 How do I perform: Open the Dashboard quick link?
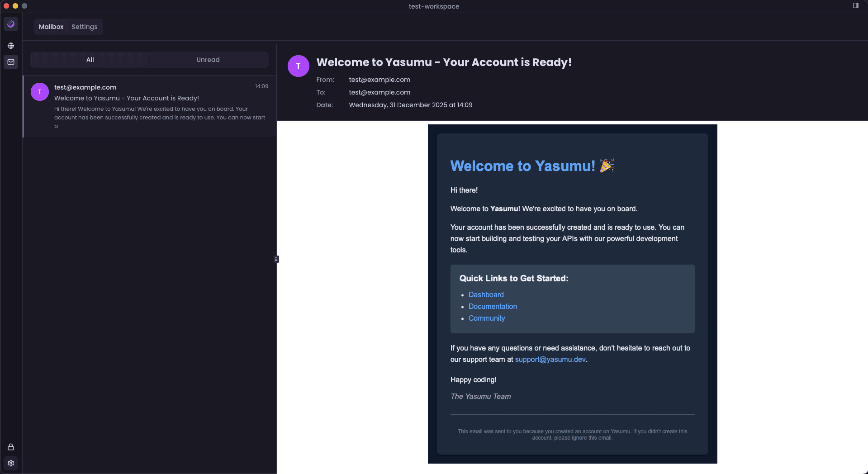486,294
